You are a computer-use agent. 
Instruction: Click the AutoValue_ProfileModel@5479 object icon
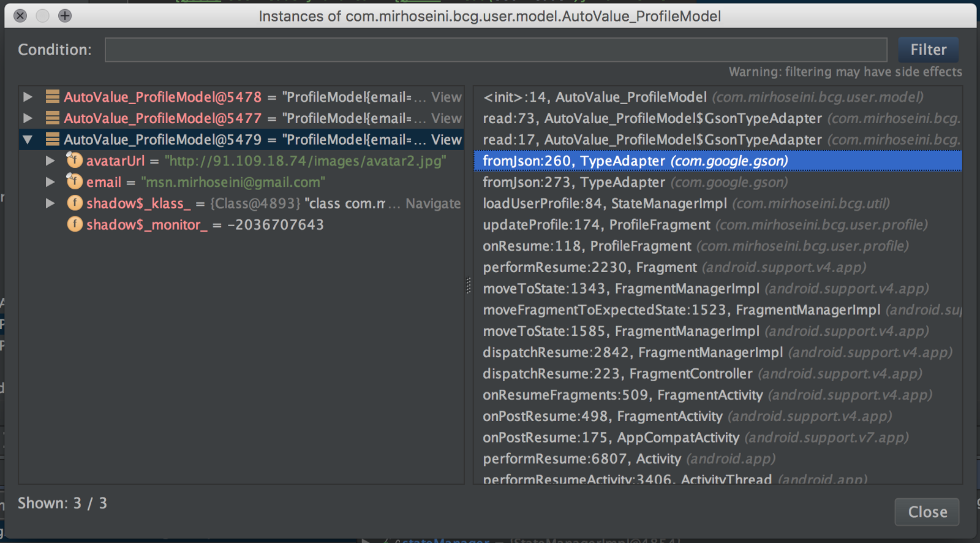coord(53,140)
